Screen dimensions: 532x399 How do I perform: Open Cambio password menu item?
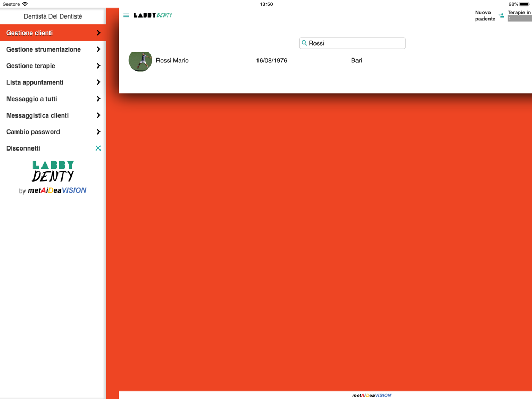[53, 131]
